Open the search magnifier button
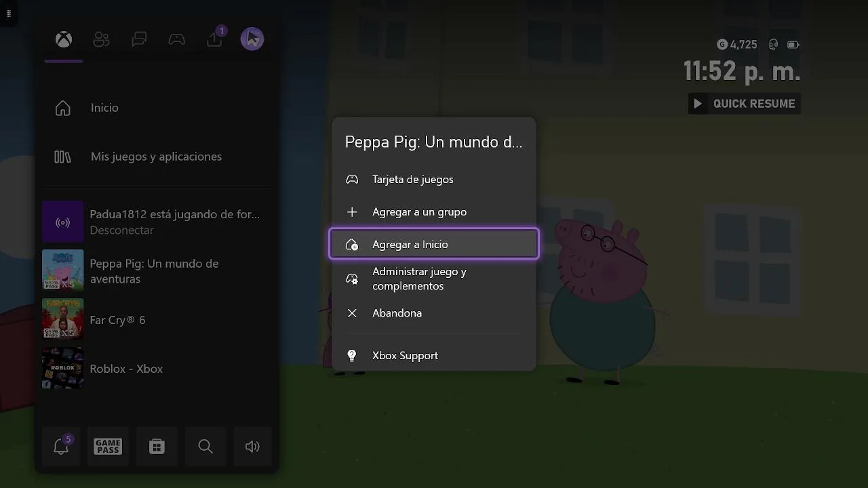The height and width of the screenshot is (488, 868). click(x=205, y=446)
